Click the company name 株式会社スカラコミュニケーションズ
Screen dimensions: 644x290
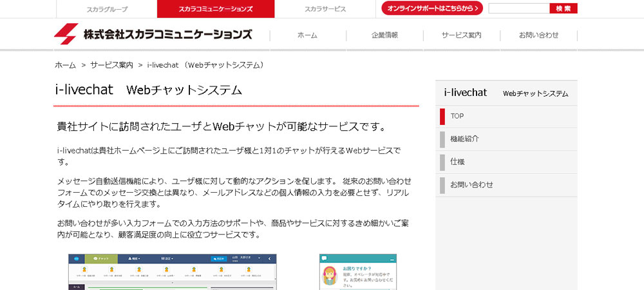point(167,35)
